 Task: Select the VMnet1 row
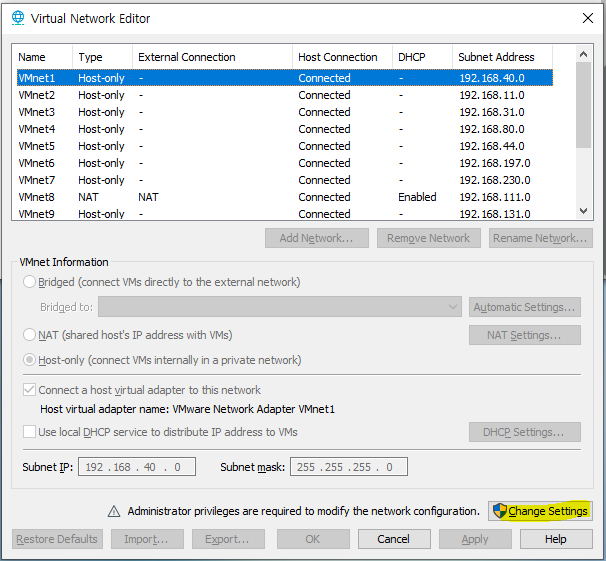coord(285,78)
